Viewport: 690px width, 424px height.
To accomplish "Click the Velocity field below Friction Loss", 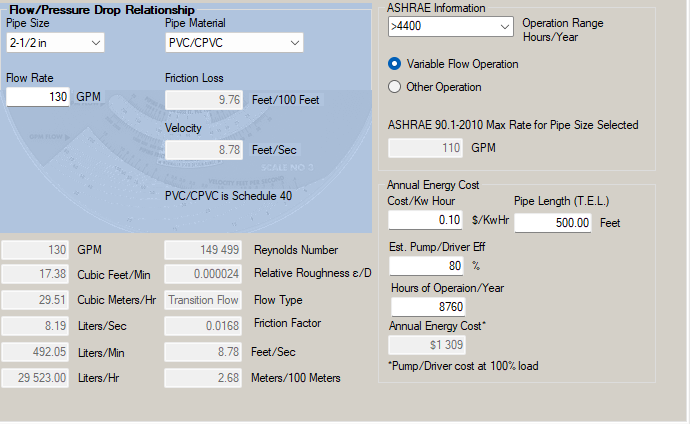I will [204, 150].
